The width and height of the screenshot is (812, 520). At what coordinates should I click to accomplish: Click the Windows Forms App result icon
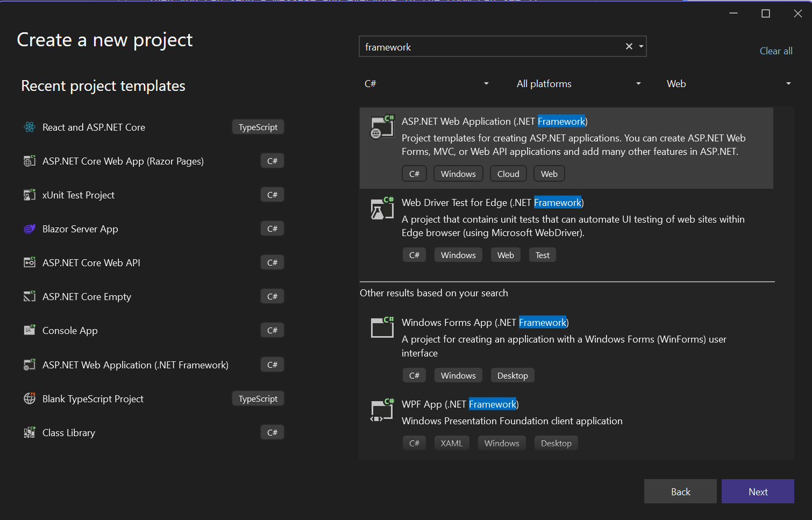point(382,327)
